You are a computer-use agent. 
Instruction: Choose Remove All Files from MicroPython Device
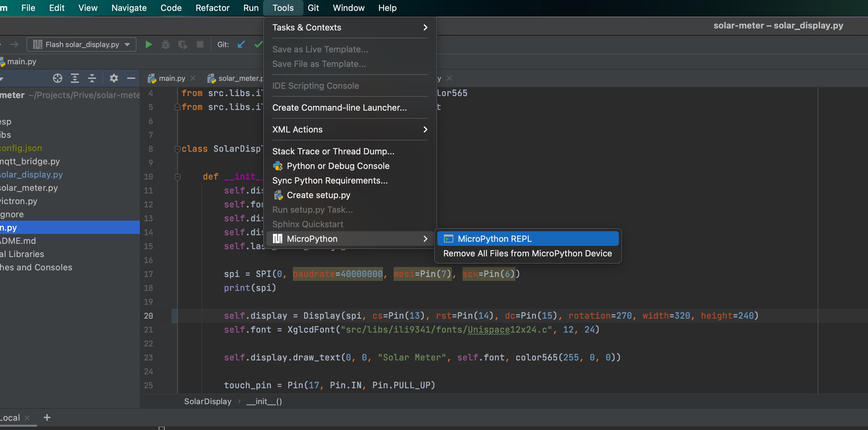click(528, 253)
